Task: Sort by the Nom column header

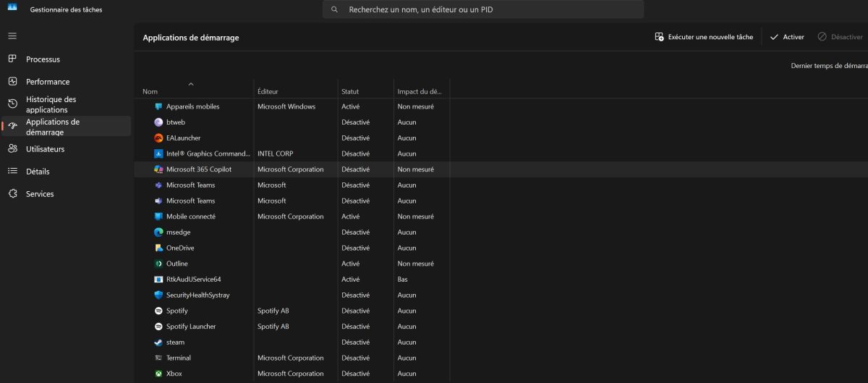Action: point(150,92)
